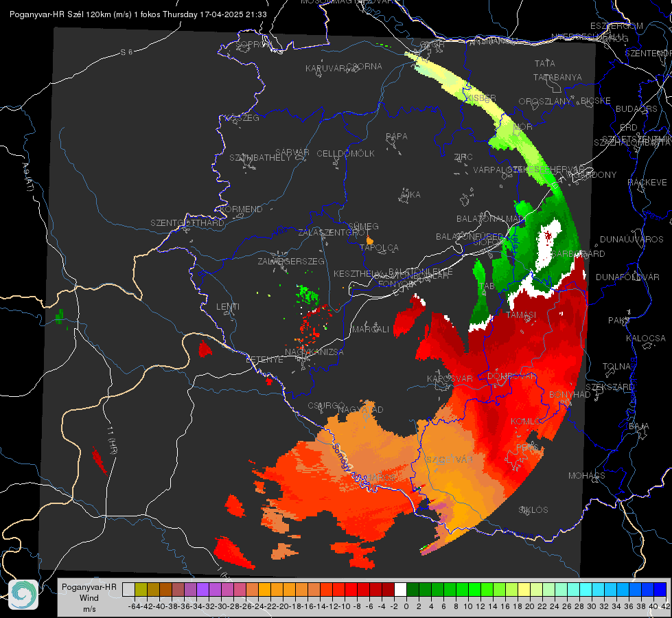
Task: Click the LENTI city label
Action: pos(228,307)
